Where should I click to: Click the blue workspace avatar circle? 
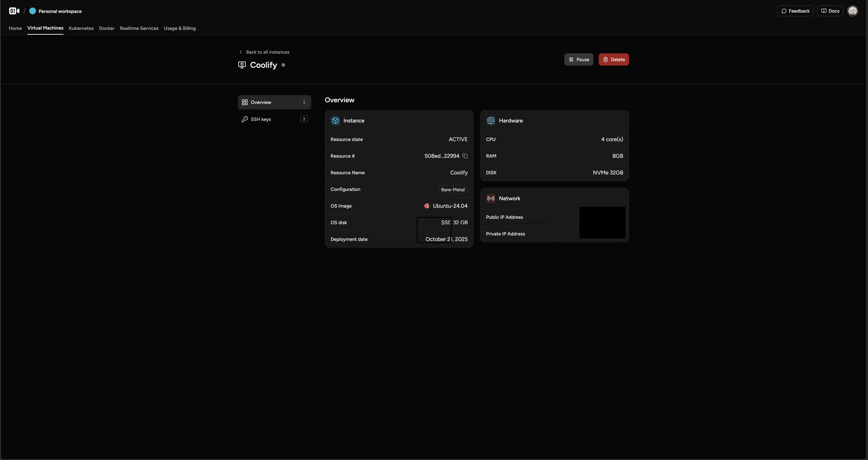click(32, 11)
